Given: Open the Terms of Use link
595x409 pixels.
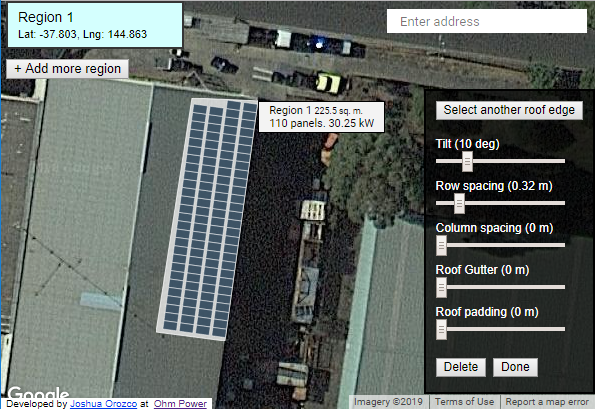Looking at the screenshot, I should click(x=464, y=402).
